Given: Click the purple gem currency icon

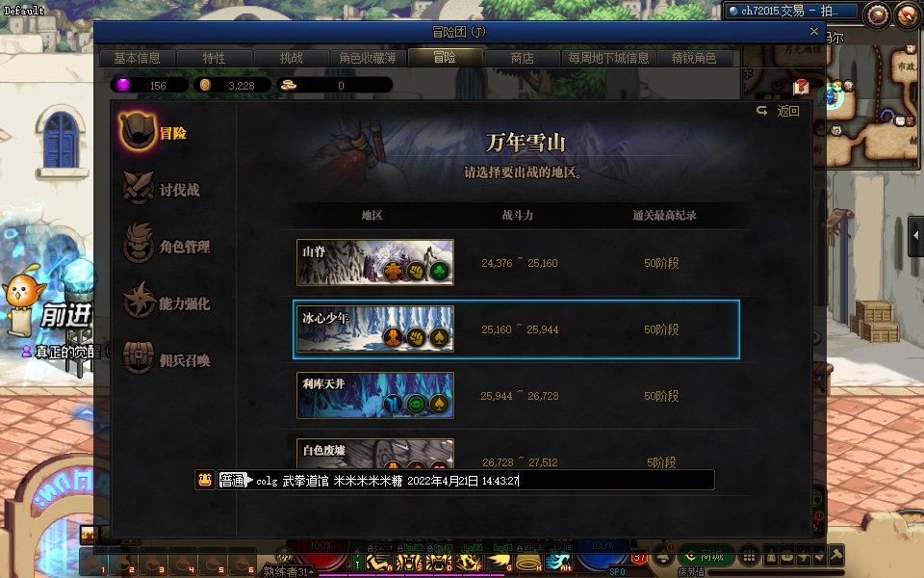Looking at the screenshot, I should pyautogui.click(x=123, y=85).
